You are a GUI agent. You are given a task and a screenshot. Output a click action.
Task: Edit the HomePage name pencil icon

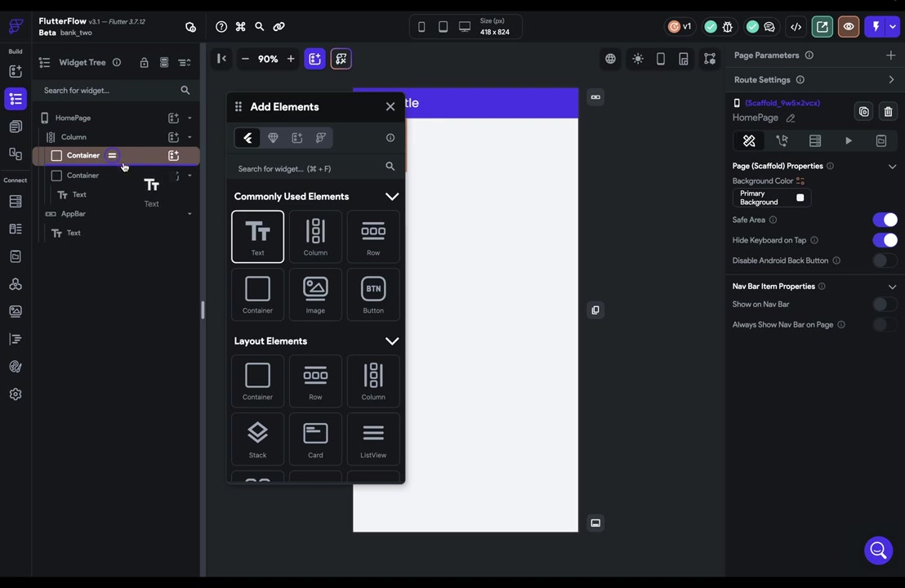pos(791,118)
